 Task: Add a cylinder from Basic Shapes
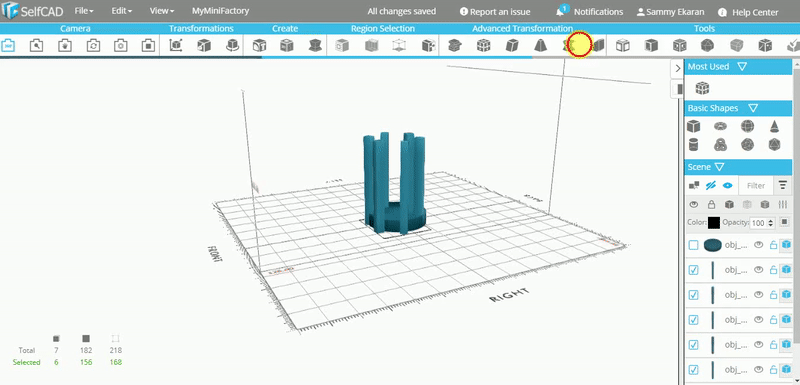(693, 144)
